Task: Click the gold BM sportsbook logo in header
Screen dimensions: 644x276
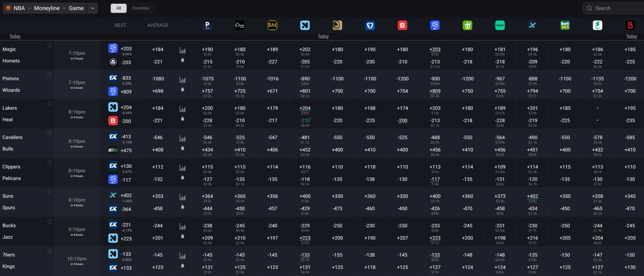Action: point(272,25)
